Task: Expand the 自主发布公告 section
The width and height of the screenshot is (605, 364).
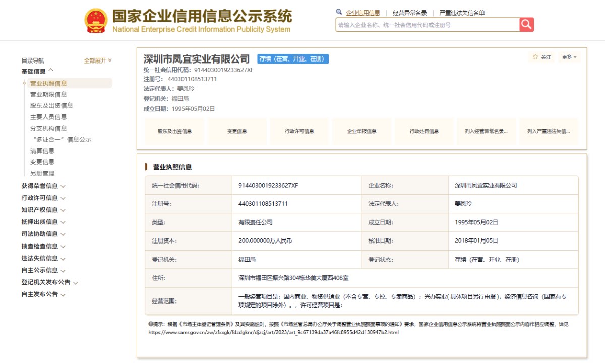Action: point(43,294)
